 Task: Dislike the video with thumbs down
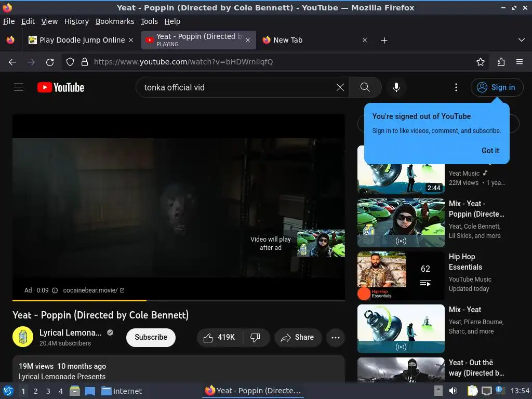256,337
